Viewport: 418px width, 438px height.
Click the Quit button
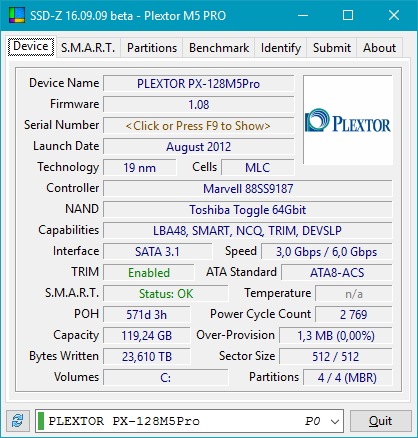point(380,421)
